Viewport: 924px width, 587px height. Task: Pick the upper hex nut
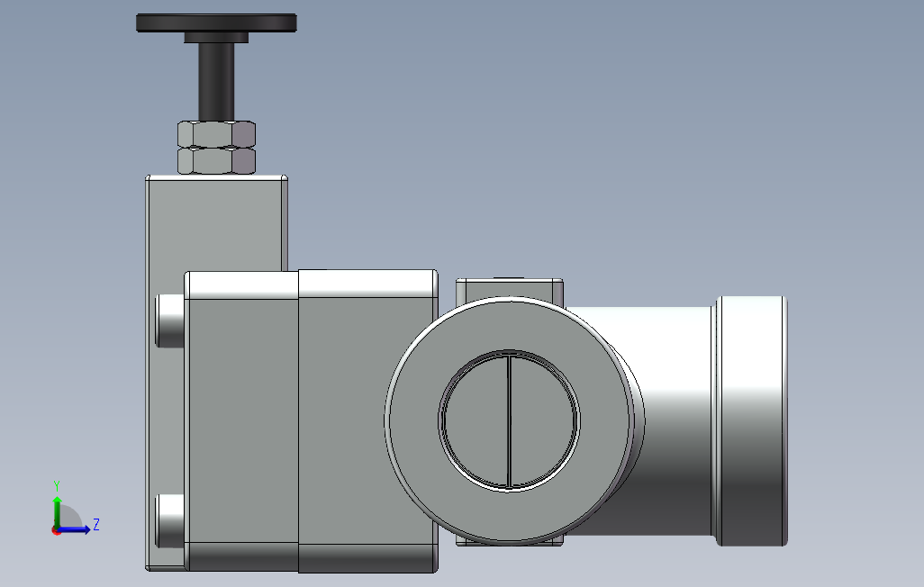click(216, 134)
